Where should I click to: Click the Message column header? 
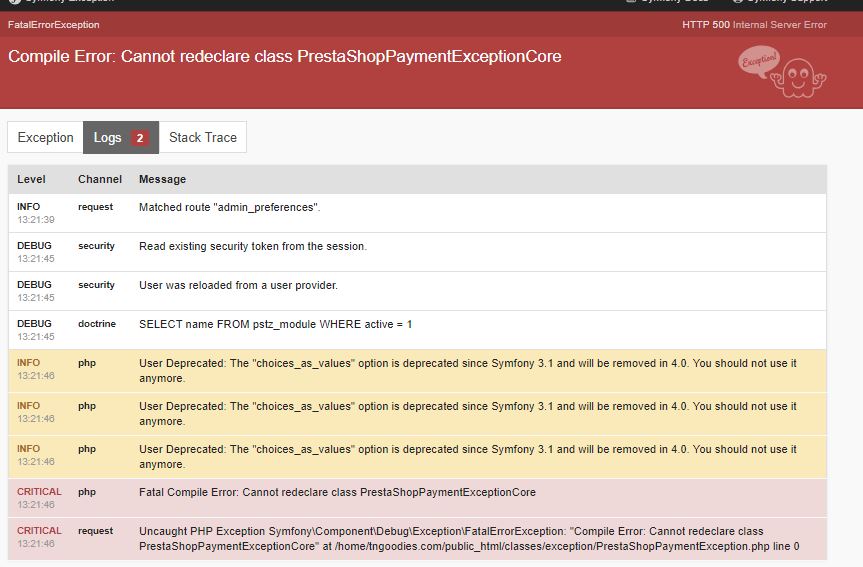(x=162, y=179)
